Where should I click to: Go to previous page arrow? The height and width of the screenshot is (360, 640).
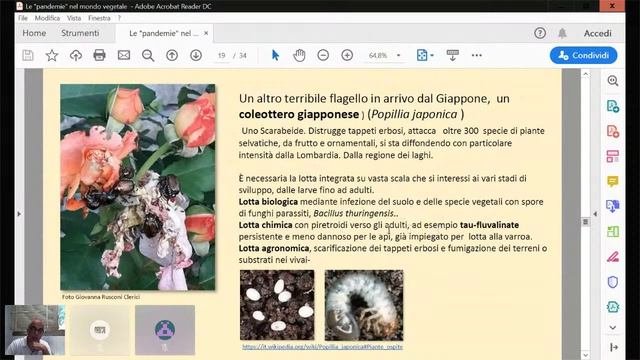pyautogui.click(x=172, y=55)
